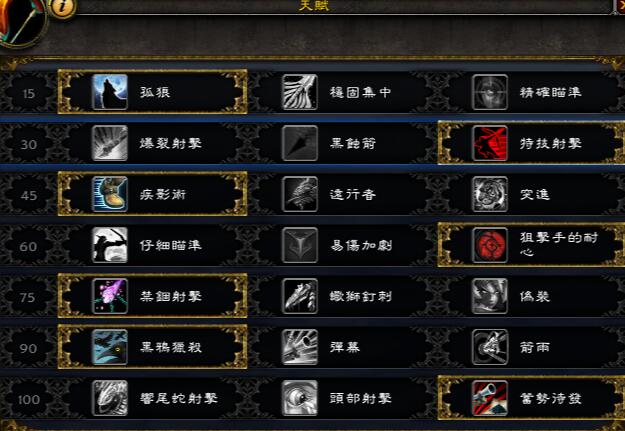Viewport: 625px width, 431px height.
Task: Select the red 特技射擊 talent icon
Action: point(490,143)
